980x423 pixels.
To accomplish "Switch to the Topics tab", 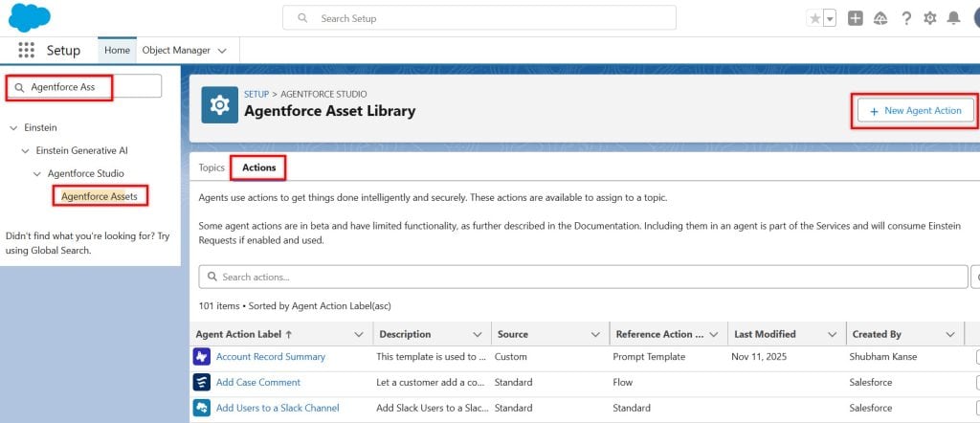I will 212,167.
